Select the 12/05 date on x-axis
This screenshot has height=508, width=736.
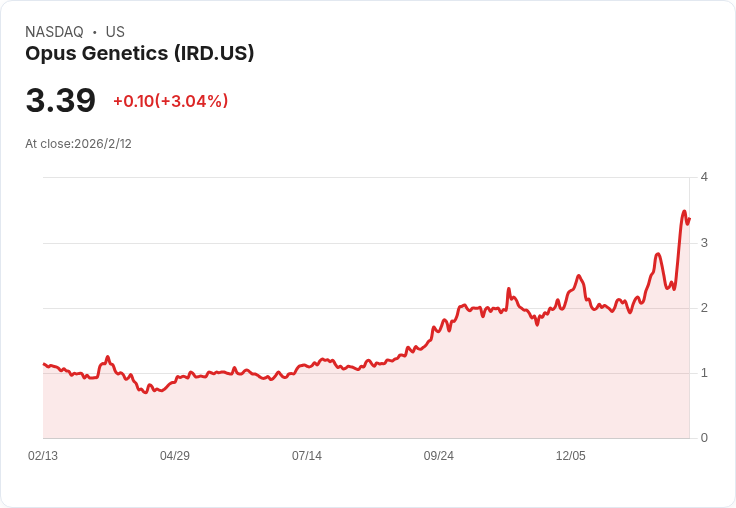point(570,455)
